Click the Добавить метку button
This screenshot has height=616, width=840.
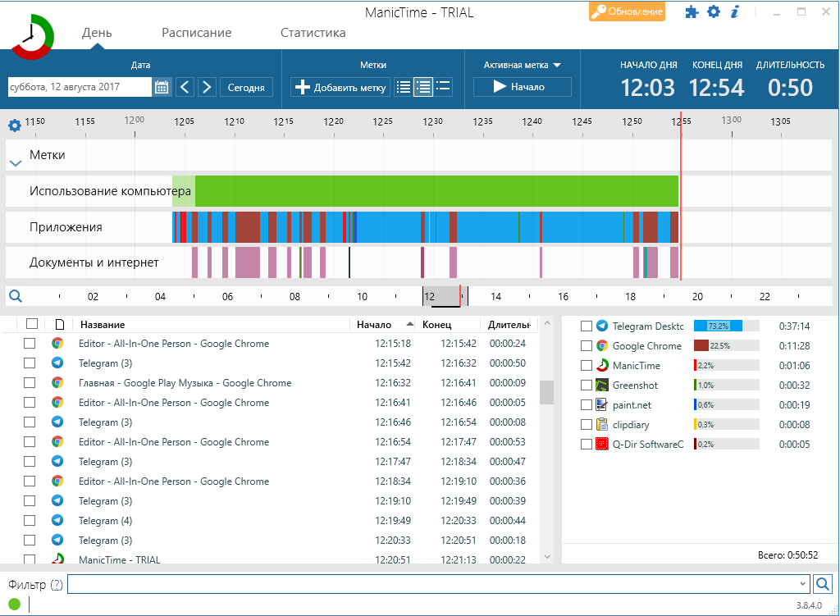[x=340, y=87]
